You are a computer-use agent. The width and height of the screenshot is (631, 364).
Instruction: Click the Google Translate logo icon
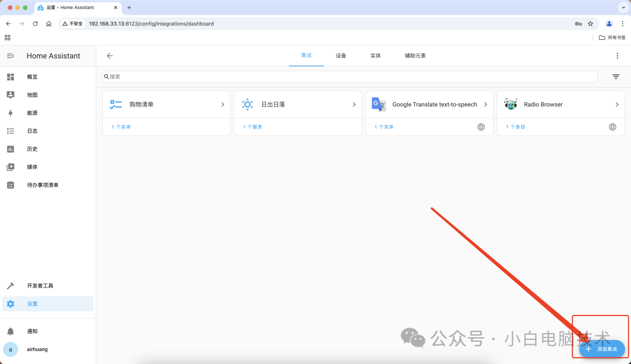(x=379, y=105)
